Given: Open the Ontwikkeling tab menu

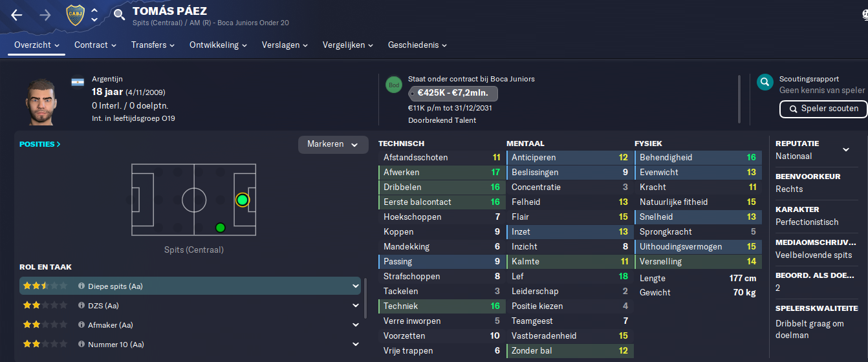Looking at the screenshot, I should click(x=219, y=45).
